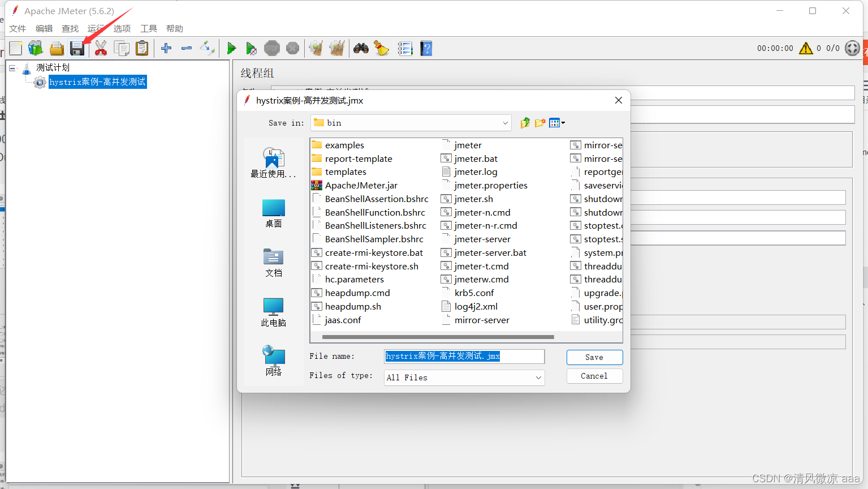Screen dimensions: 868x489
Task: Go to 桌面 desktop location
Action: [274, 213]
